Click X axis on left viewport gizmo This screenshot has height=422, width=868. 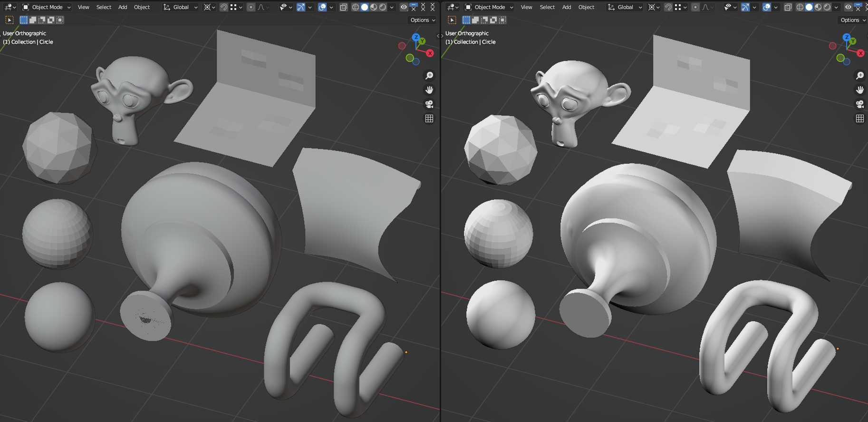430,53
